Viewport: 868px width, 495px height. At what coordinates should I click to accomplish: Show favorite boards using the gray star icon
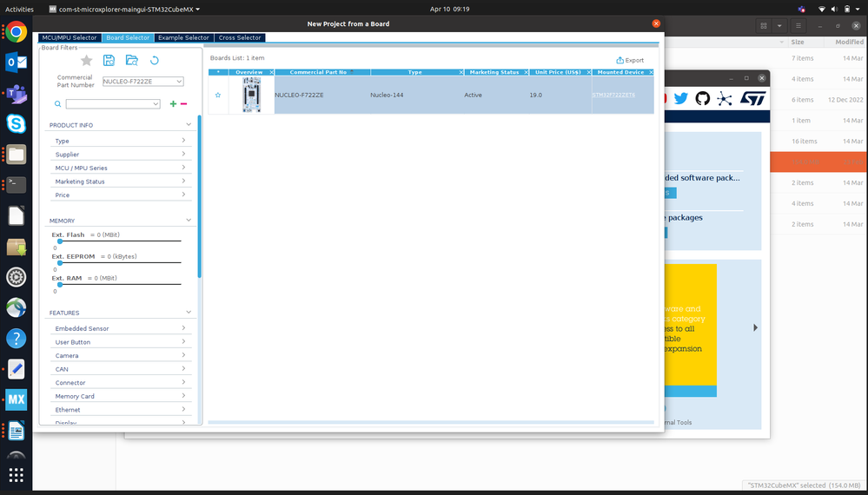point(86,60)
